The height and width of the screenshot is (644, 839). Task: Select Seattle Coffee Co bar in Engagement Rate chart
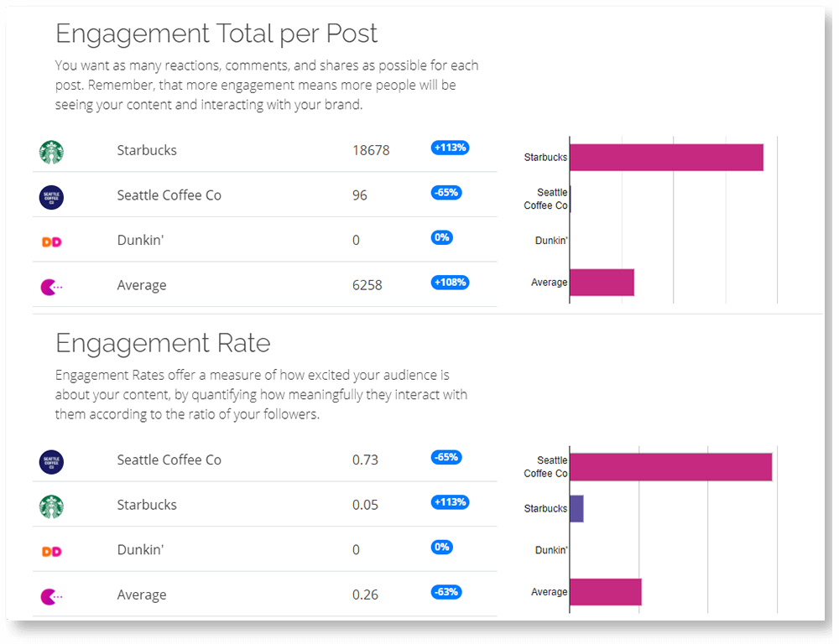point(670,467)
